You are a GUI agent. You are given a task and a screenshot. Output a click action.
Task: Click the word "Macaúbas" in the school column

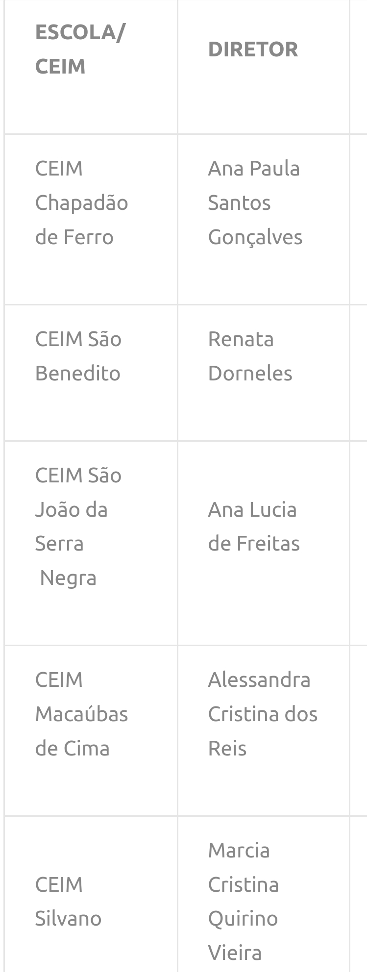(81, 714)
